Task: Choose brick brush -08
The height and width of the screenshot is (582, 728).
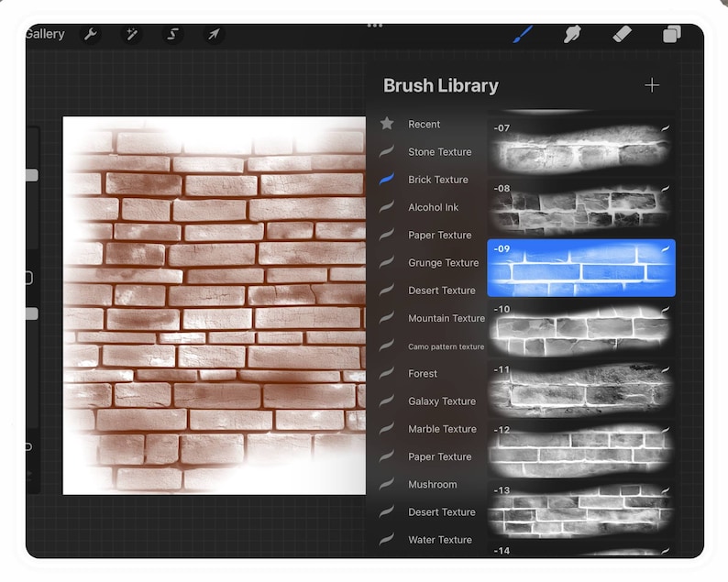Action: tap(581, 208)
